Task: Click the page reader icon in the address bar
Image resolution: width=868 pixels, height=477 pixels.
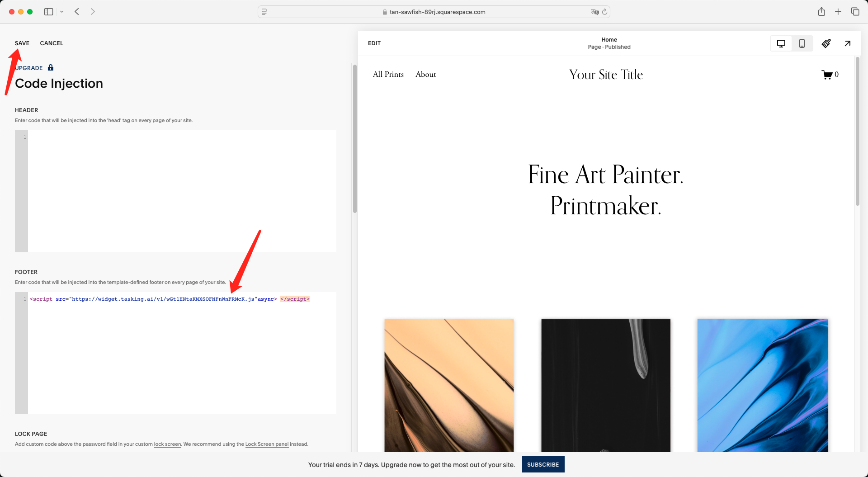Action: point(264,12)
